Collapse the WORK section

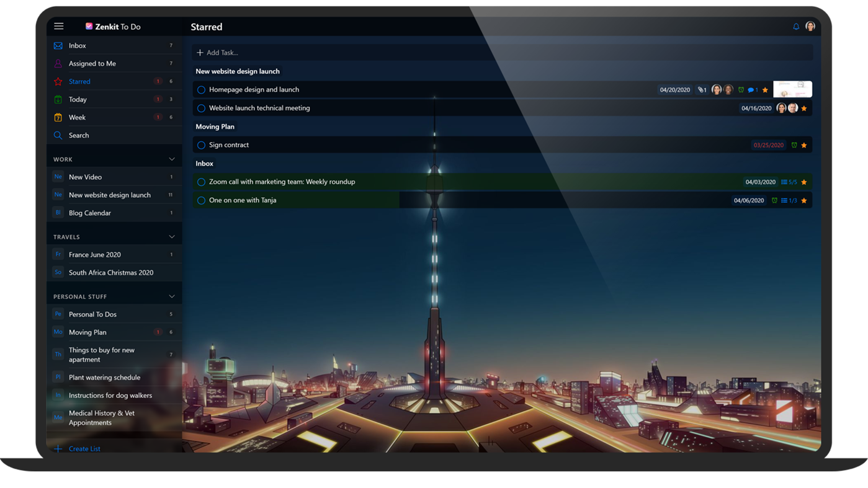171,158
